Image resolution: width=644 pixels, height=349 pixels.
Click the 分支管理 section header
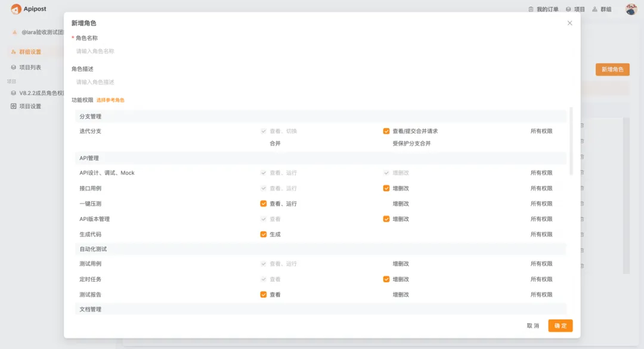coord(320,117)
